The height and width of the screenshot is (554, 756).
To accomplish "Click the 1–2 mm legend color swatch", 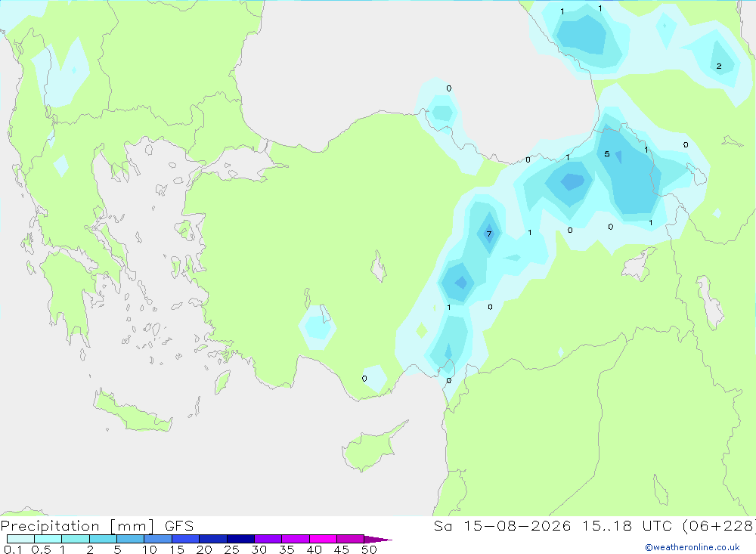I will coord(76,539).
